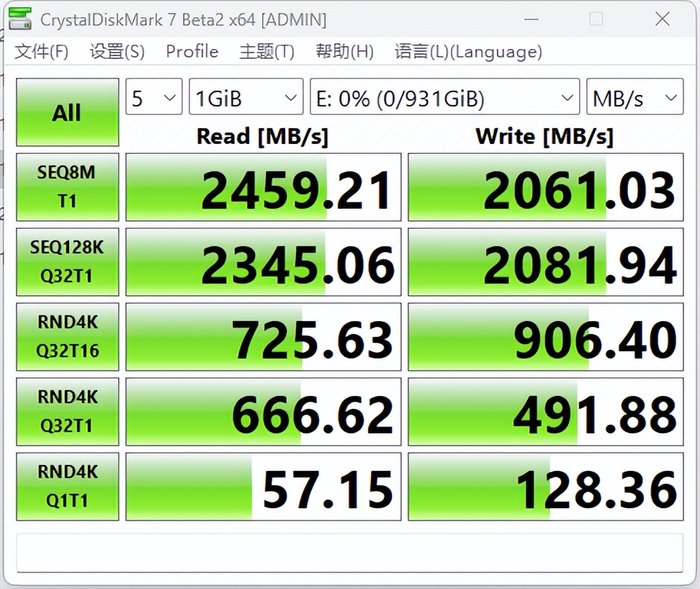700x589 pixels.
Task: Open the 语言(L)(Language) menu
Action: pyautogui.click(x=468, y=51)
